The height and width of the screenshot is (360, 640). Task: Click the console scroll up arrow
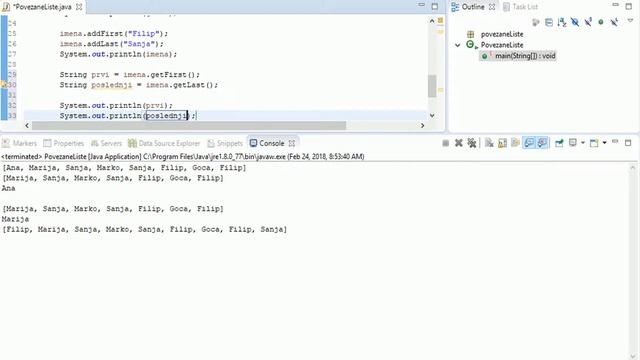point(633,167)
